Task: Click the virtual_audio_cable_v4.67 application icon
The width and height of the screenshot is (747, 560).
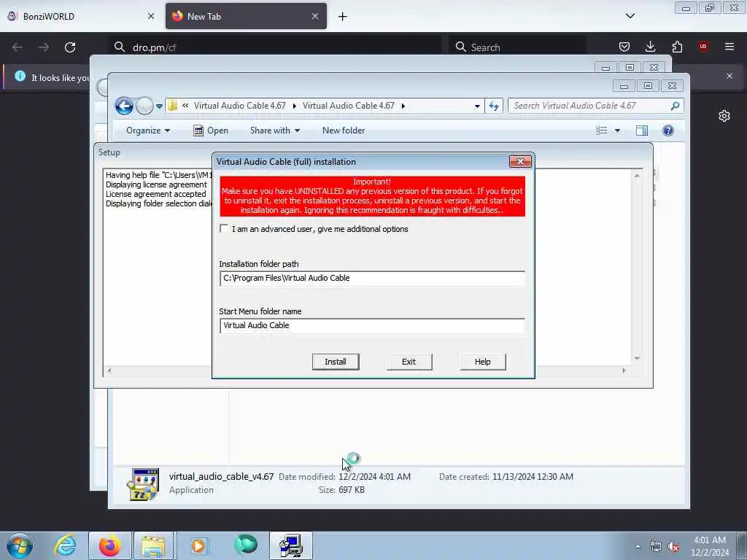Action: pyautogui.click(x=143, y=484)
